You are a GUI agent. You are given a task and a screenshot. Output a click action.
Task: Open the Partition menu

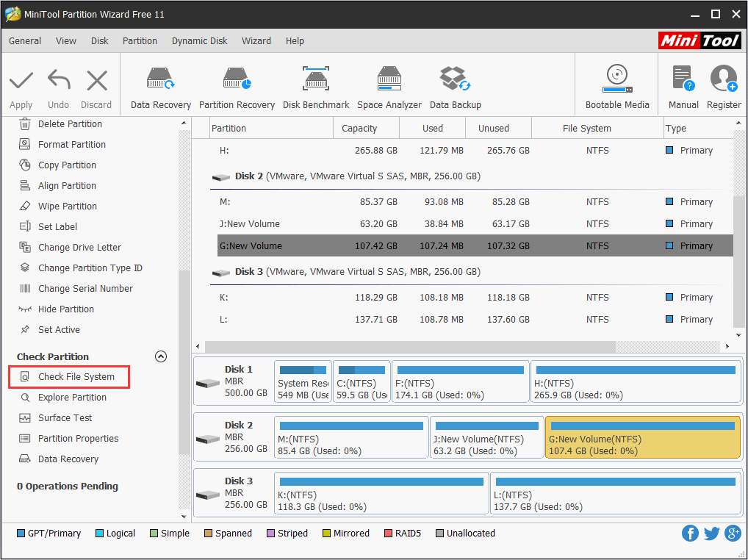pyautogui.click(x=140, y=41)
